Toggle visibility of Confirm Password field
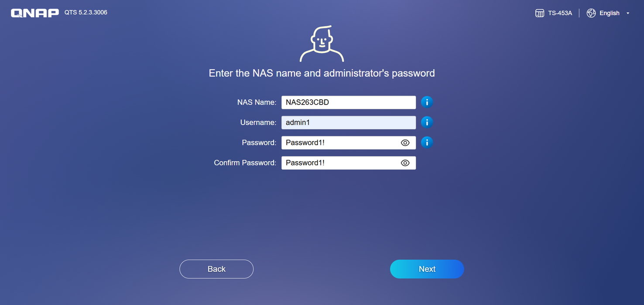This screenshot has width=644, height=305. 405,163
